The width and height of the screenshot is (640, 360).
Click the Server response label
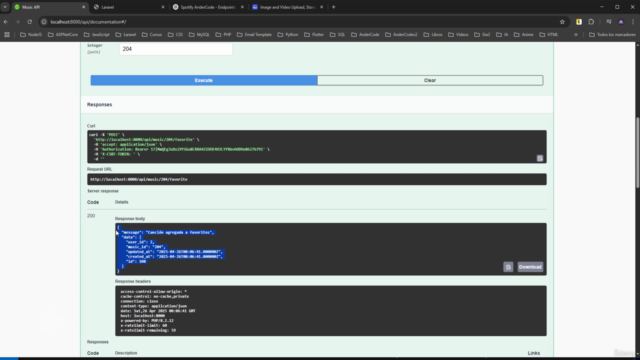click(102, 191)
